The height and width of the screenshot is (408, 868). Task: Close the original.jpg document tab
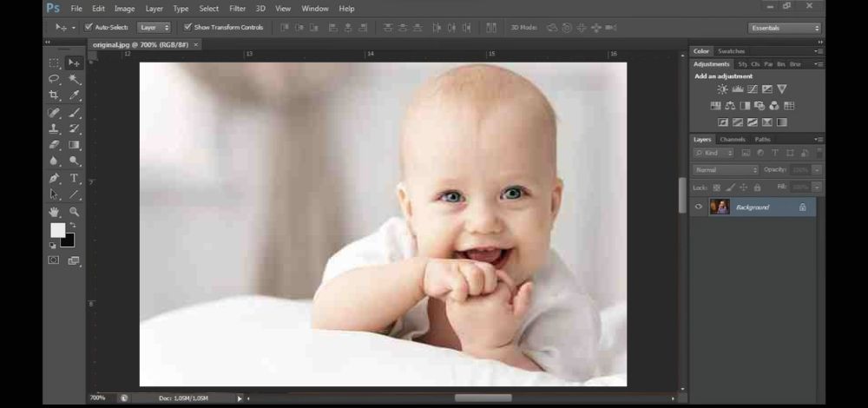click(x=195, y=44)
